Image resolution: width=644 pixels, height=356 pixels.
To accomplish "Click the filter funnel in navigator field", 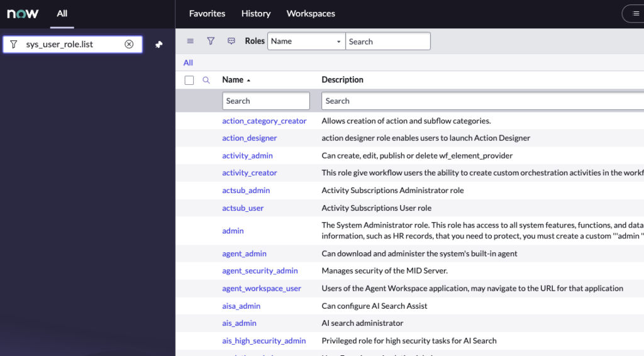I will click(x=14, y=45).
